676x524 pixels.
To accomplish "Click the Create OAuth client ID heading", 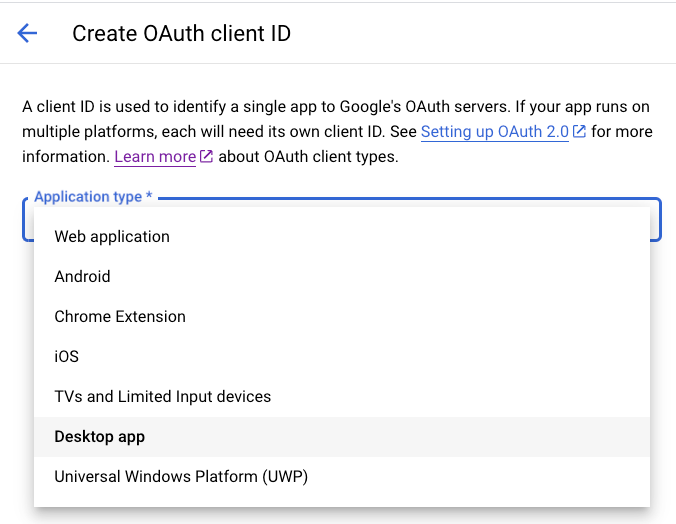I will 181,33.
